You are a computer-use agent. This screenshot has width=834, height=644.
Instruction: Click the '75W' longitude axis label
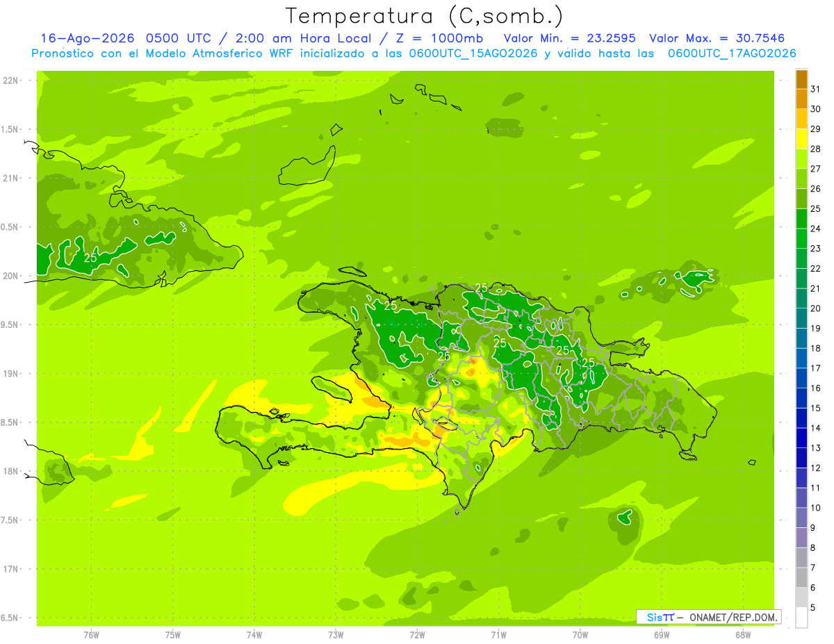(173, 635)
